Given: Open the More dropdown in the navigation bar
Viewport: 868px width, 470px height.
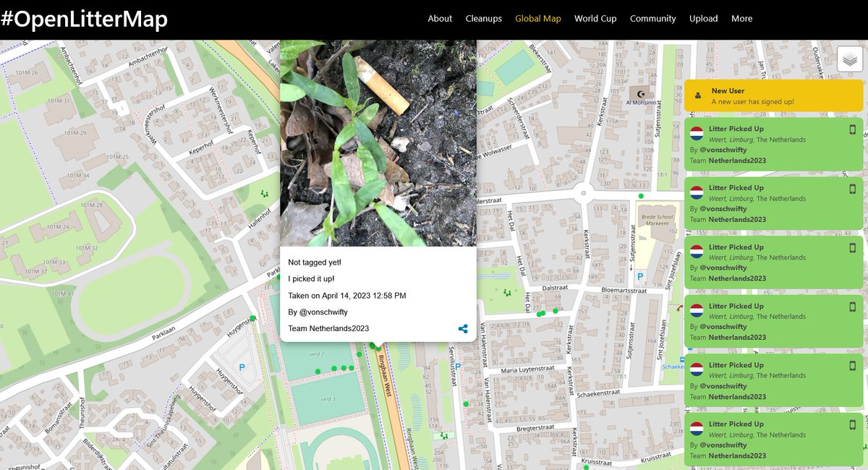Looking at the screenshot, I should (741, 19).
